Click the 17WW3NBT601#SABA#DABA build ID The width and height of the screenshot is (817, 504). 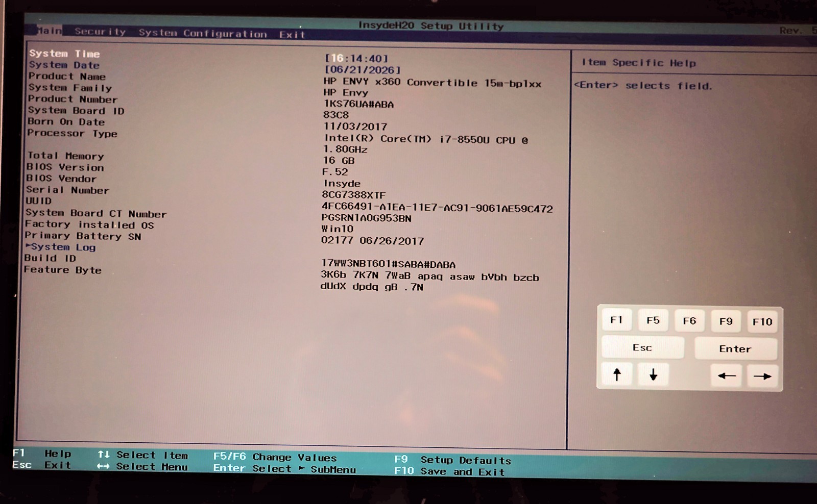point(388,264)
